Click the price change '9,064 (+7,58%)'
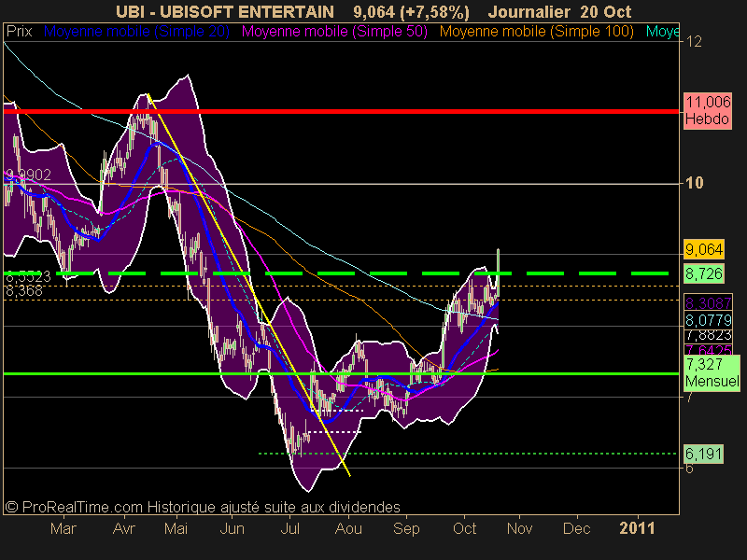The width and height of the screenshot is (747, 560). pos(411,11)
